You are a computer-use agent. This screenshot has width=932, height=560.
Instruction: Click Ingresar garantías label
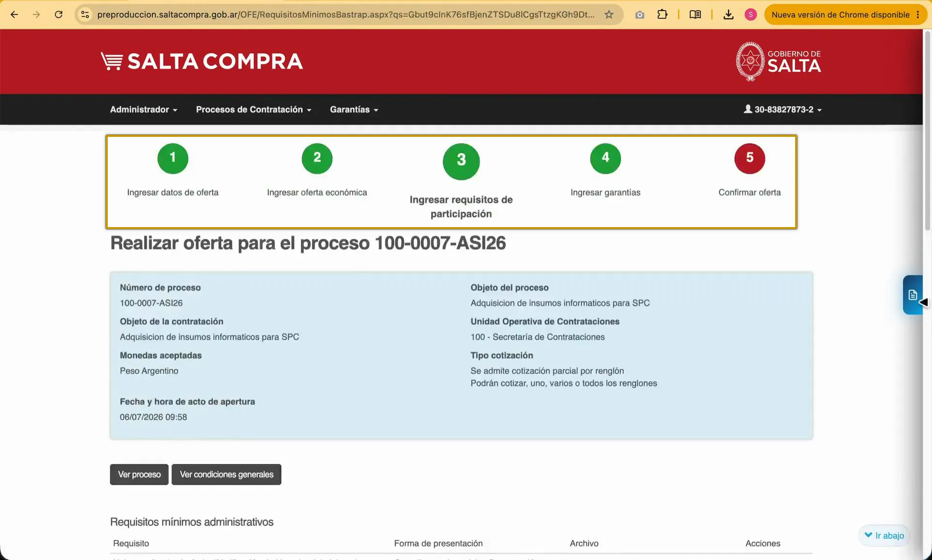(605, 193)
